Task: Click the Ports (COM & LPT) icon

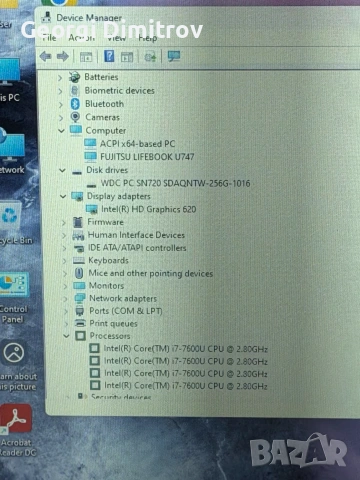Action: click(x=80, y=311)
